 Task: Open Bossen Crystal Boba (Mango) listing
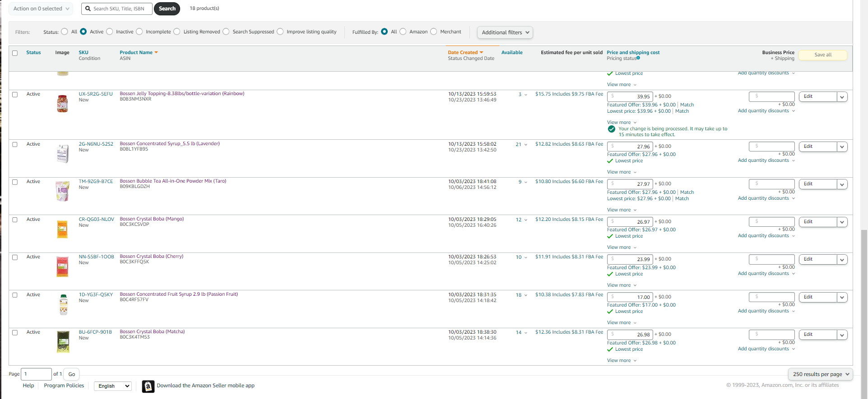(152, 219)
